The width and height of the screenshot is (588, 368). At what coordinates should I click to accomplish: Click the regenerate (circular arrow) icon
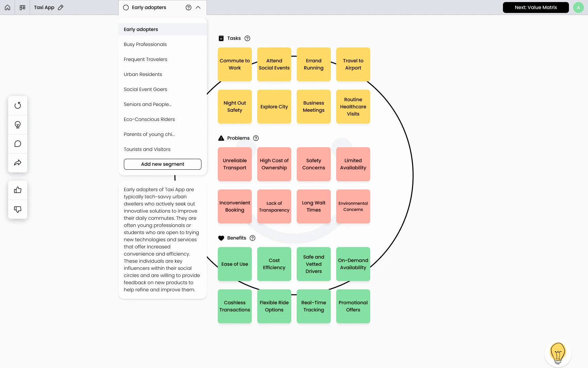click(17, 105)
